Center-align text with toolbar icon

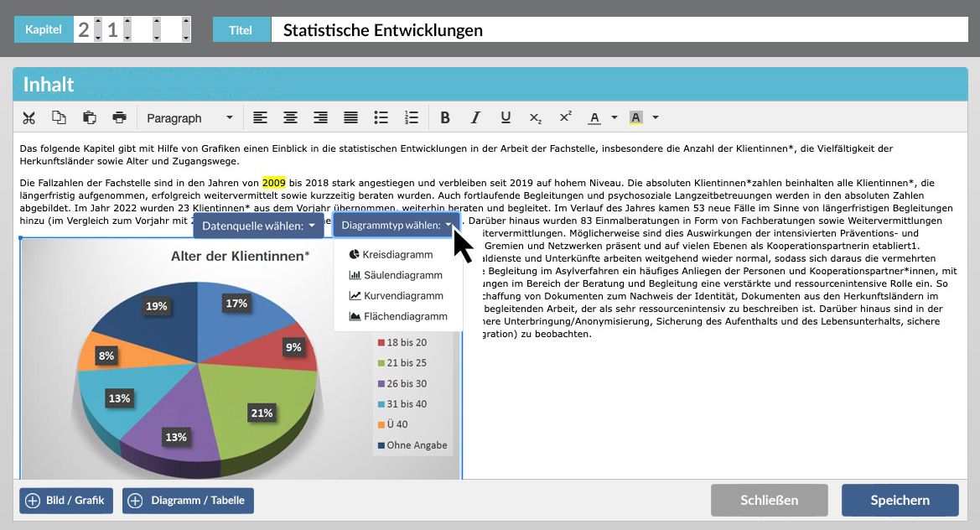pyautogui.click(x=290, y=118)
